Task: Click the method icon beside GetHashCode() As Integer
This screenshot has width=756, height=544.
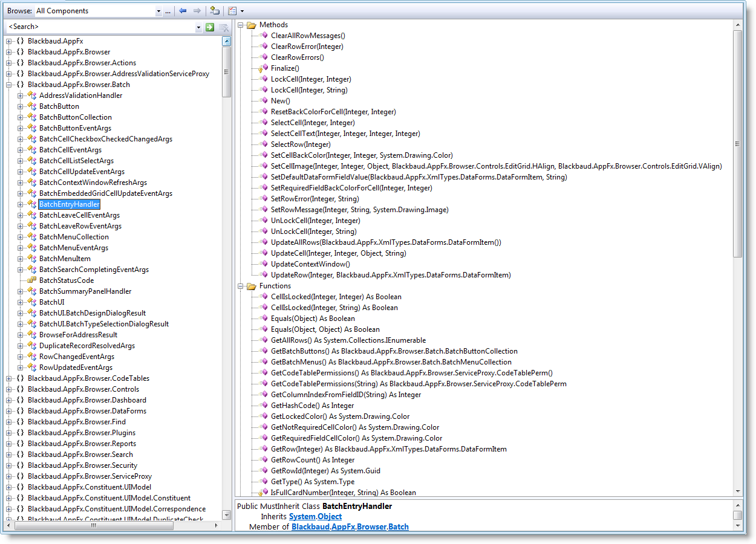Action: (x=264, y=406)
